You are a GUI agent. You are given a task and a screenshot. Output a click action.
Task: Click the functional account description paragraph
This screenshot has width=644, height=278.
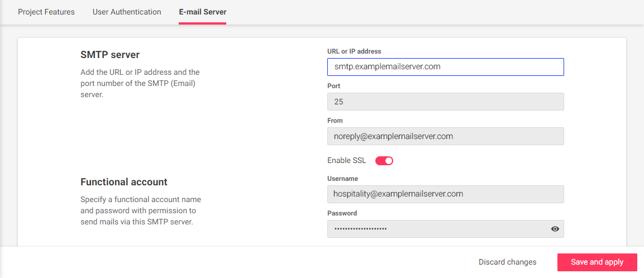141,212
